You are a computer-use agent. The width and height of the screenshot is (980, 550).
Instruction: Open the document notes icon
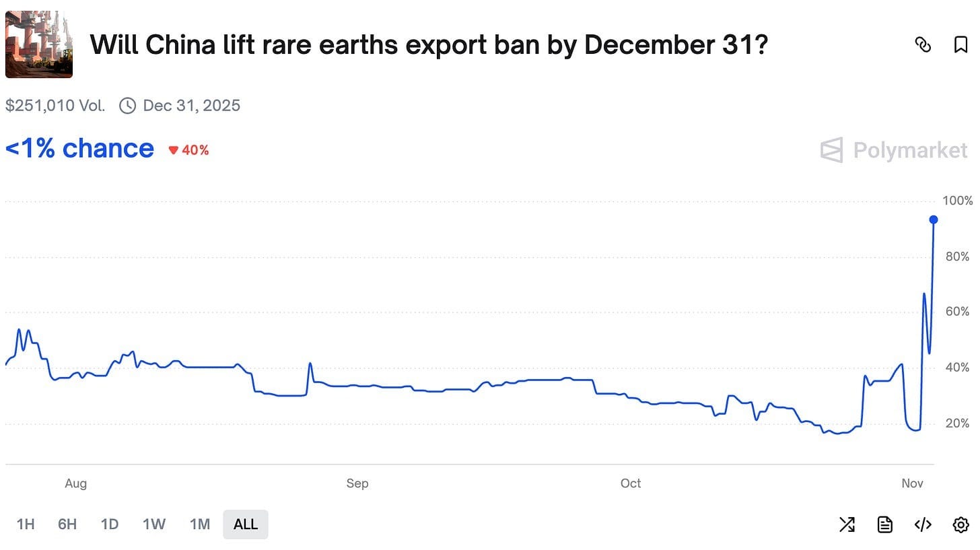pos(885,524)
